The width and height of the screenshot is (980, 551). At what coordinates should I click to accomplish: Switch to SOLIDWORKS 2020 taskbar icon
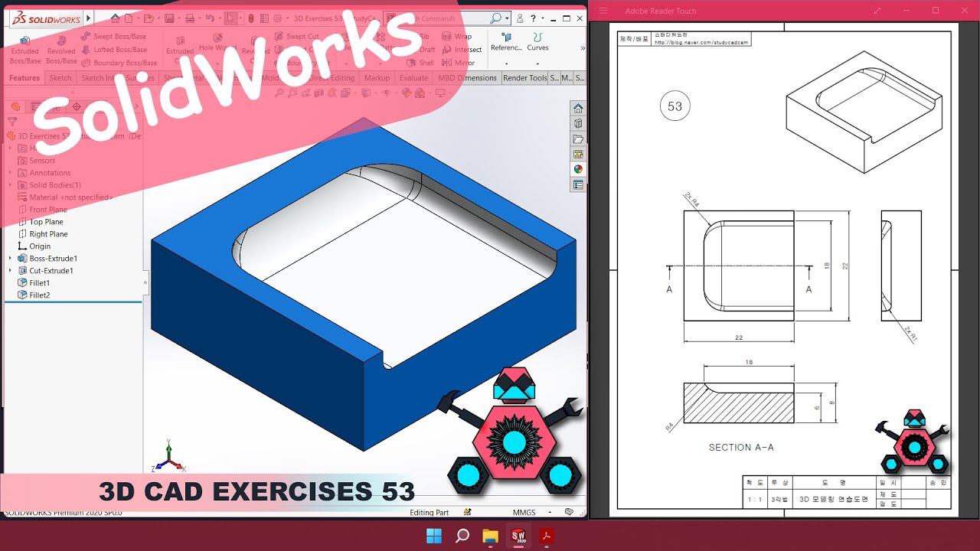pos(518,536)
